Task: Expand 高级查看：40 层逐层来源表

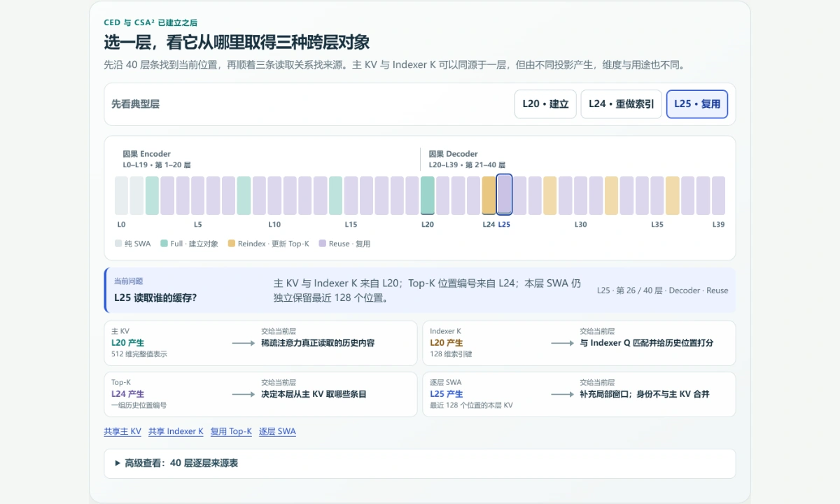Action: [x=420, y=463]
